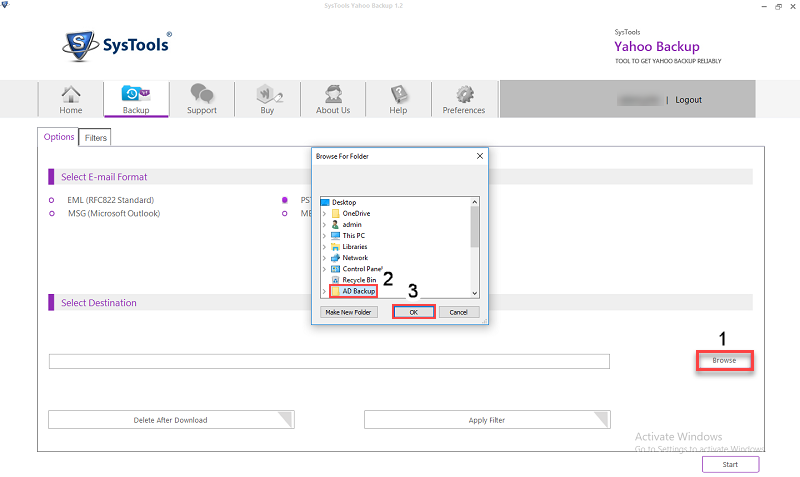Select the Backup toolbar icon
Screen dimensions: 800x477
click(x=136, y=99)
